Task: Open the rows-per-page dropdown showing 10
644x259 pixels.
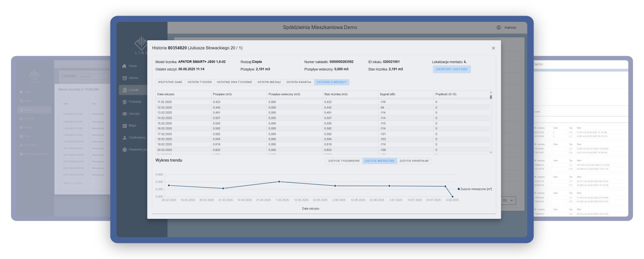Action: 508,201
